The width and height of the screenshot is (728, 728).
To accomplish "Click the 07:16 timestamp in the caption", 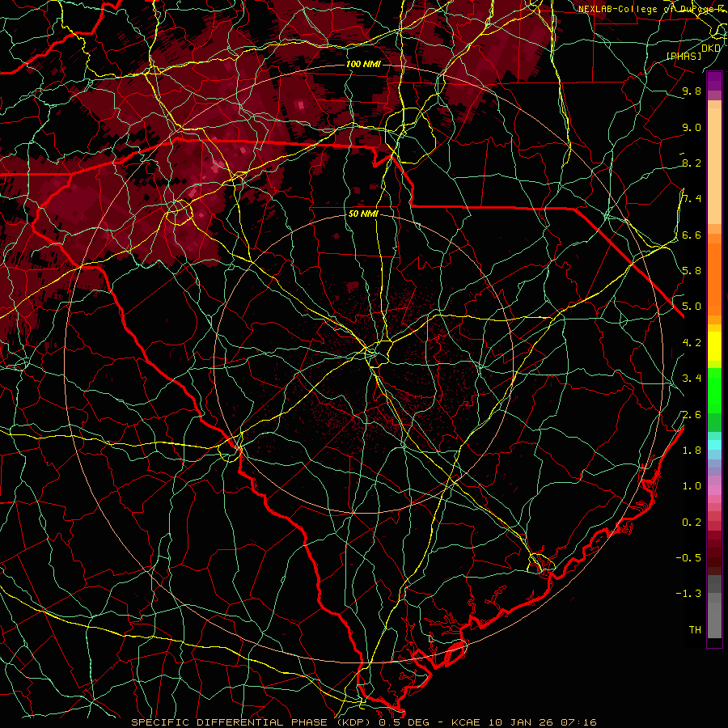I will (x=578, y=722).
